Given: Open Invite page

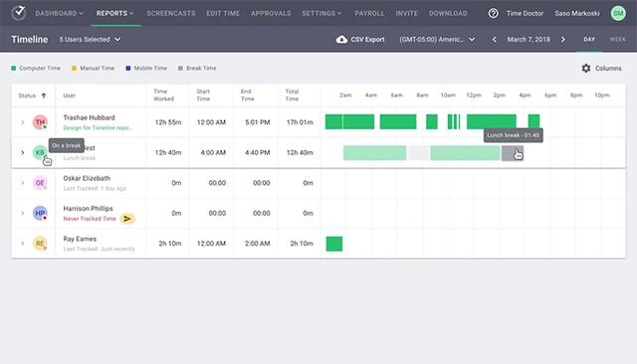Looking at the screenshot, I should click(407, 13).
